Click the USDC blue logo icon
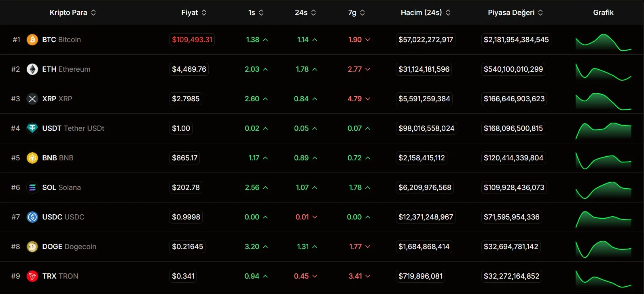Screen dimensions: 644x294 point(32,217)
